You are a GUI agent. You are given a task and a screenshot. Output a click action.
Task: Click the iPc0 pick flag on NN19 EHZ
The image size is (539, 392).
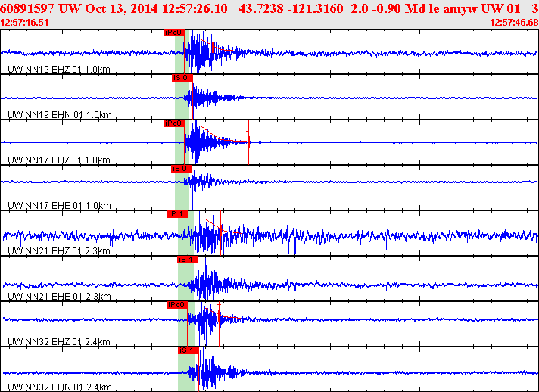[174, 33]
